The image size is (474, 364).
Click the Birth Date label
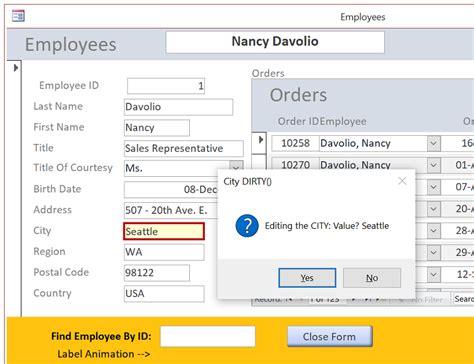(x=57, y=189)
